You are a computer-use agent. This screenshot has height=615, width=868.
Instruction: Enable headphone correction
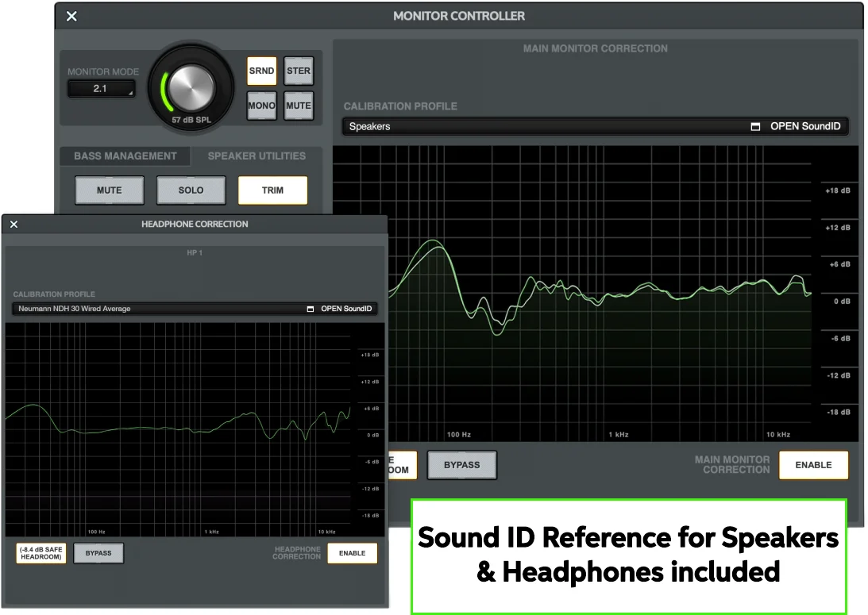(353, 553)
